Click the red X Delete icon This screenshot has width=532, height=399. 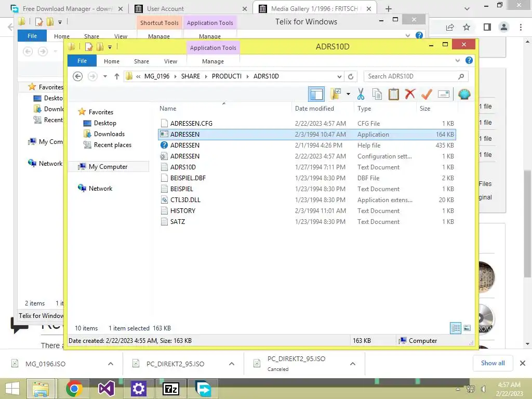[410, 94]
